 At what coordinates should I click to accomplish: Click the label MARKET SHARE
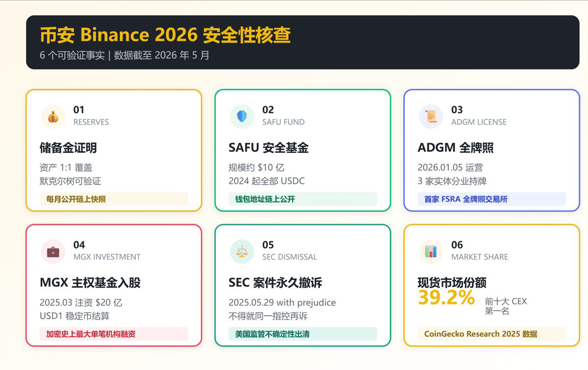click(480, 257)
